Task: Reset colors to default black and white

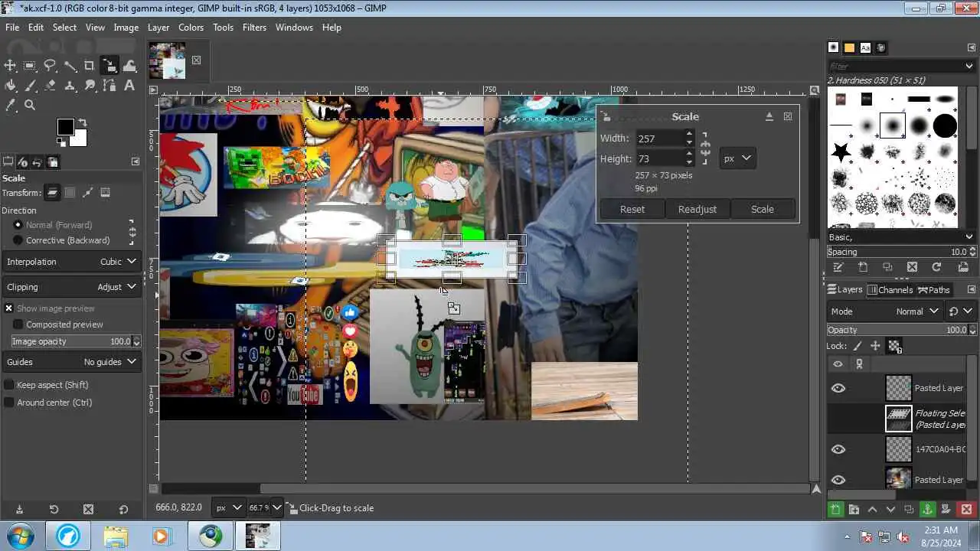Action: coord(60,142)
